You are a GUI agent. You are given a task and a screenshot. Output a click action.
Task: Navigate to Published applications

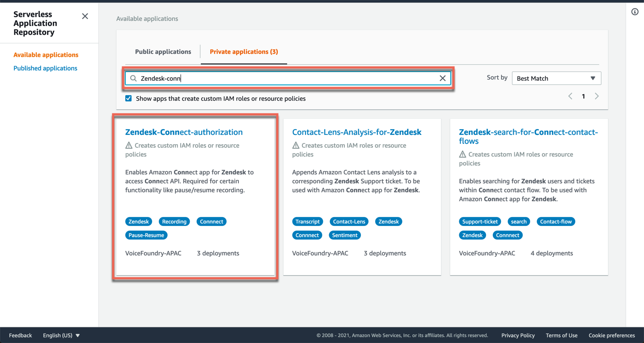pos(45,68)
